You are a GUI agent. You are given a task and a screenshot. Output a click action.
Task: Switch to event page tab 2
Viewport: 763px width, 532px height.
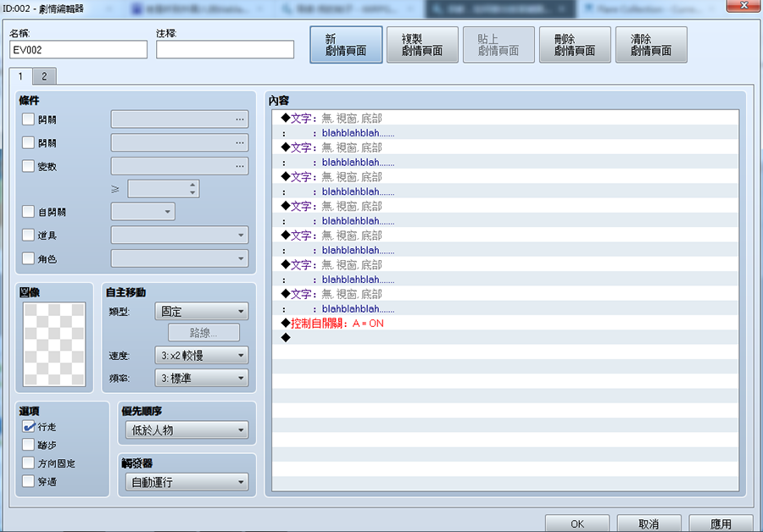tap(44, 76)
